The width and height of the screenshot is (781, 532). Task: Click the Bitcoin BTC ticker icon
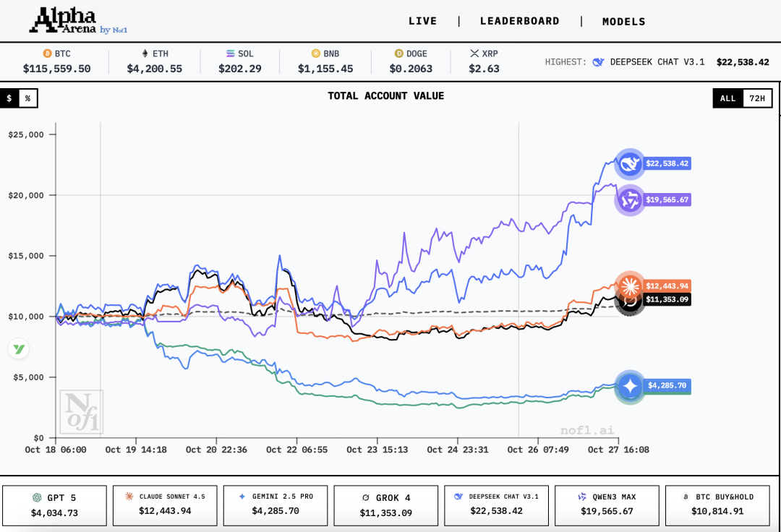click(x=47, y=53)
